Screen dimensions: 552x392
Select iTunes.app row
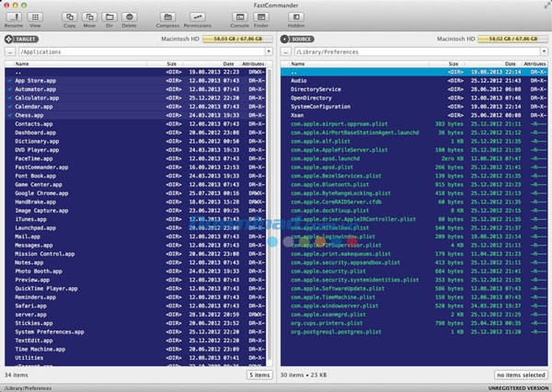(x=135, y=219)
